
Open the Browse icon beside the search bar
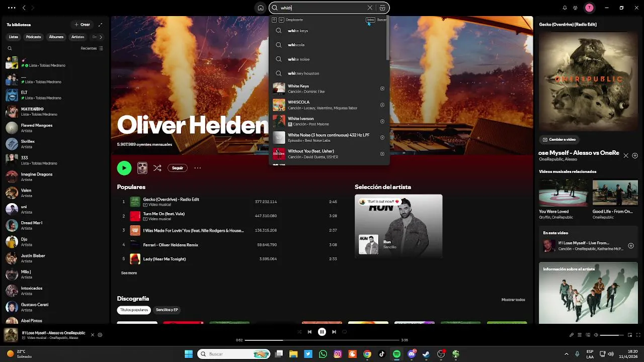coord(382,8)
